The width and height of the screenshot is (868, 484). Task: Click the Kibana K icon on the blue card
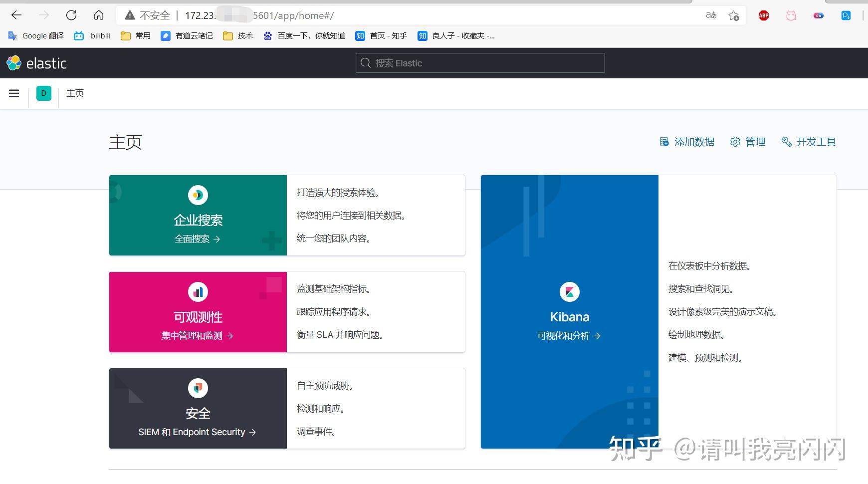coord(570,291)
